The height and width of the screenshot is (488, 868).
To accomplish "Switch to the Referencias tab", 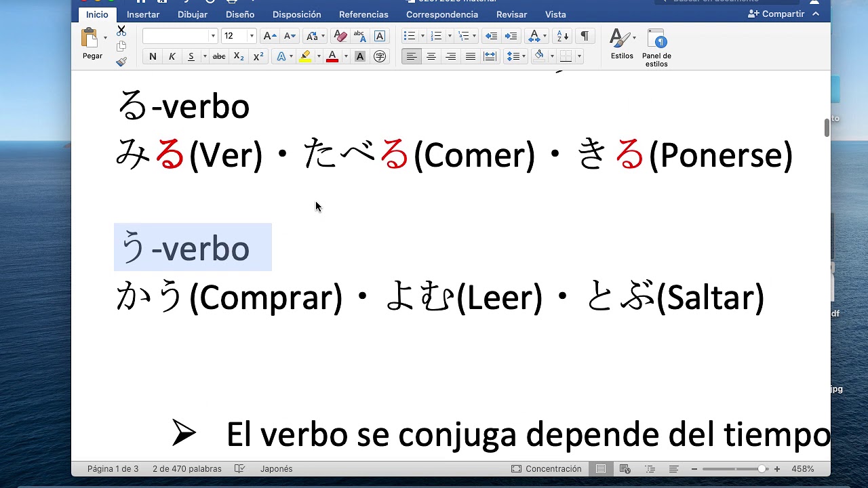I will click(x=363, y=14).
